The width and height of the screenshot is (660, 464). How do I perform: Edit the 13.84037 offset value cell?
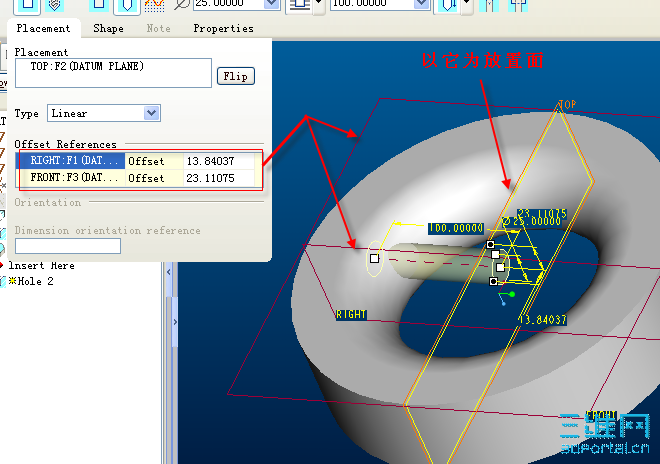[219, 161]
